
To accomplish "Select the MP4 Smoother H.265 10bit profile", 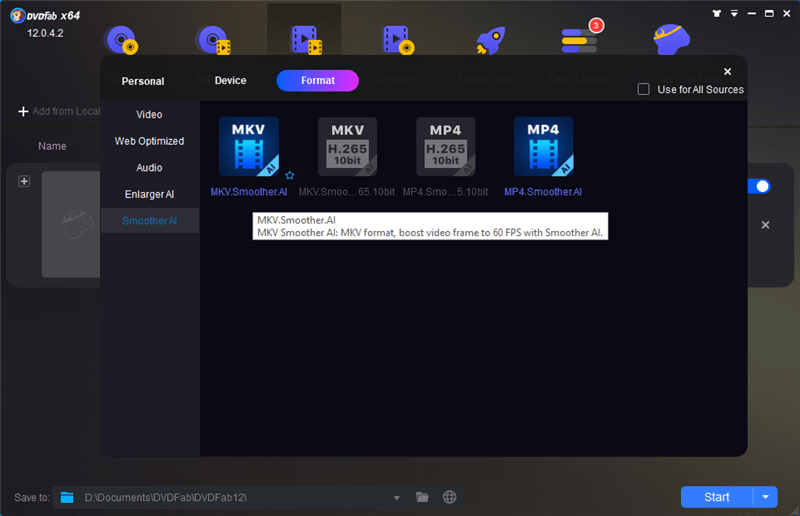I will click(445, 146).
